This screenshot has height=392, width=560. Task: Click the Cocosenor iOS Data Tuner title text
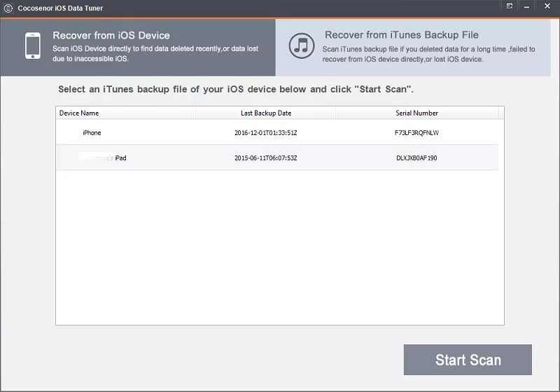60,8
